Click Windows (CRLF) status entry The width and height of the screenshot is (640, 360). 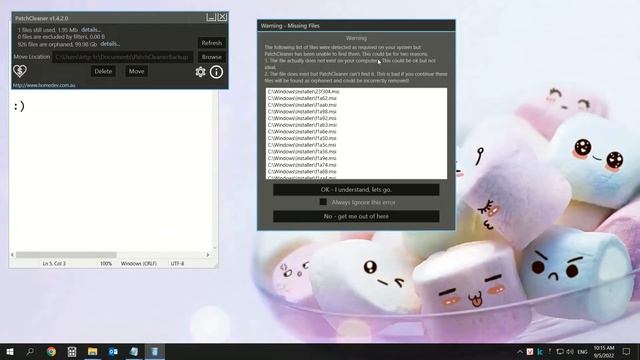pos(138,264)
